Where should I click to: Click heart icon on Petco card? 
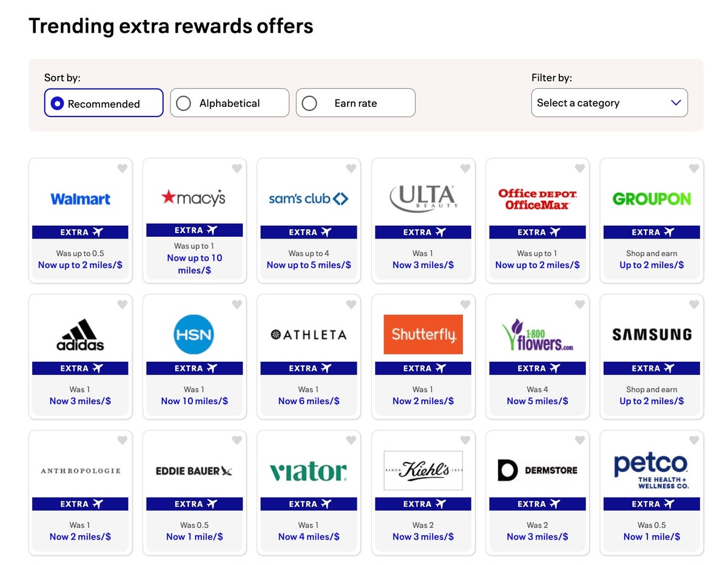click(x=694, y=441)
